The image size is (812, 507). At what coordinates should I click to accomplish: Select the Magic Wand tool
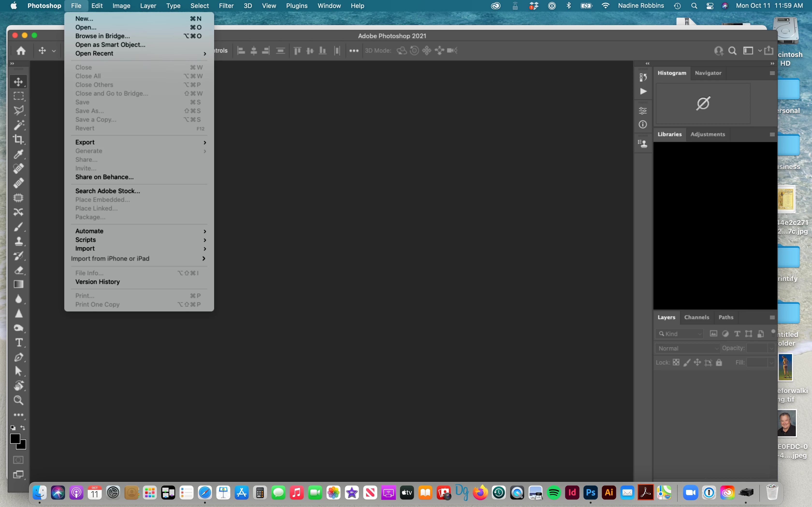click(x=18, y=125)
